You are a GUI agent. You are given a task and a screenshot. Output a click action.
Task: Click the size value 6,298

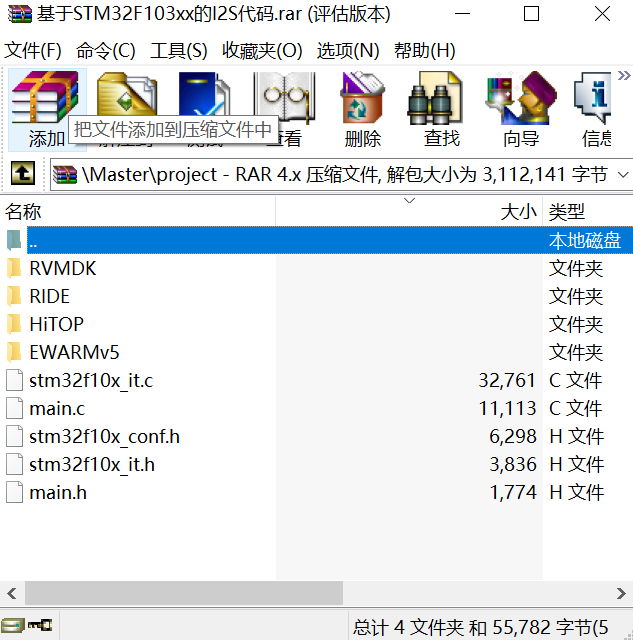(x=513, y=436)
